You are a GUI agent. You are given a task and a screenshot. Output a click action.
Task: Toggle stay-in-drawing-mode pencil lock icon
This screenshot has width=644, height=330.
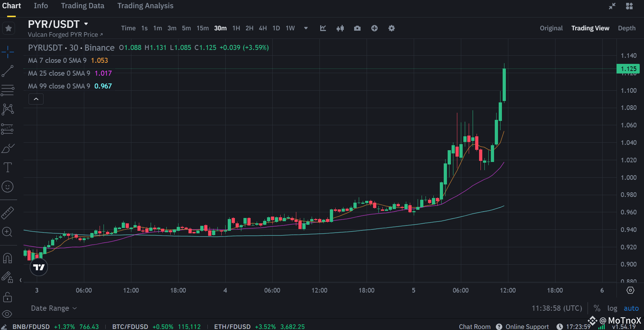point(7,277)
